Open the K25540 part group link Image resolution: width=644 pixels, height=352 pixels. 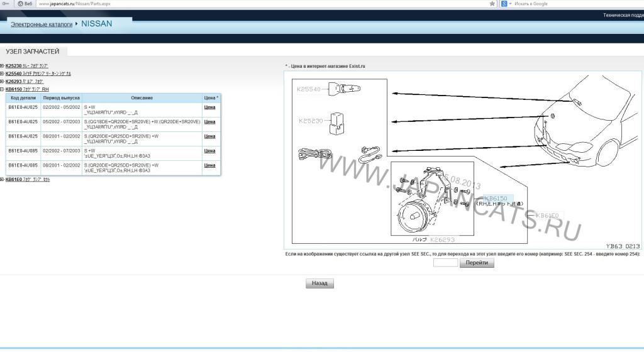coord(38,74)
